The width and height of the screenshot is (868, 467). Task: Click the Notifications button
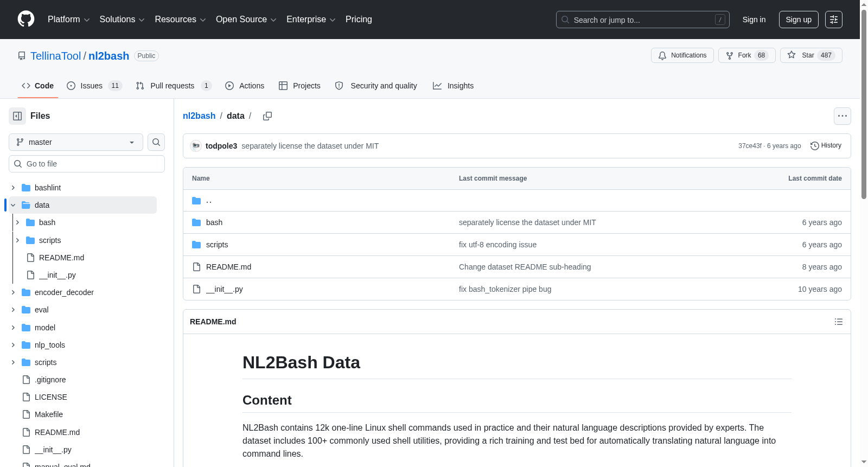pyautogui.click(x=682, y=55)
